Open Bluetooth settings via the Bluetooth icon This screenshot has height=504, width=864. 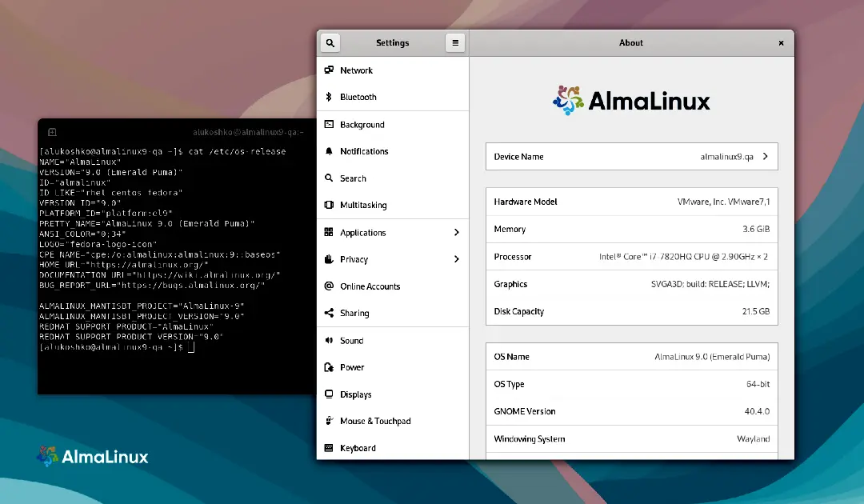click(330, 97)
